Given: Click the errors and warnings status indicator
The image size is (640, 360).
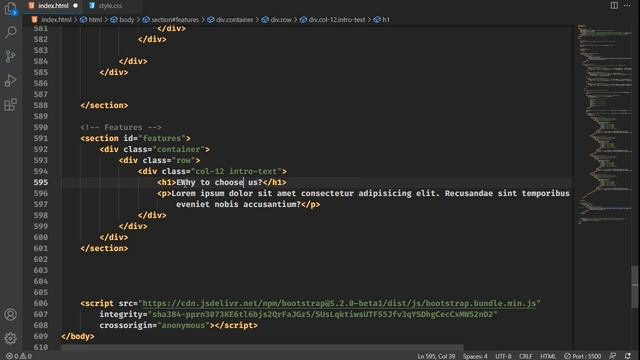Looking at the screenshot, I should tap(19, 356).
